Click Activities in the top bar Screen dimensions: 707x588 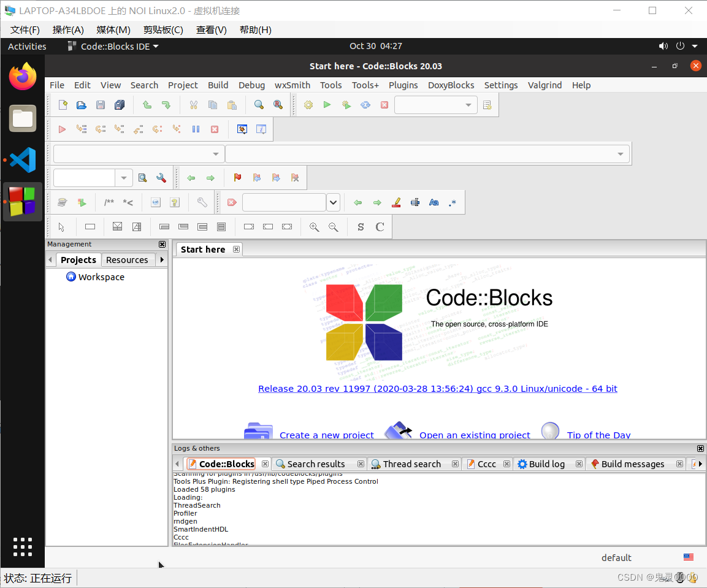(27, 47)
